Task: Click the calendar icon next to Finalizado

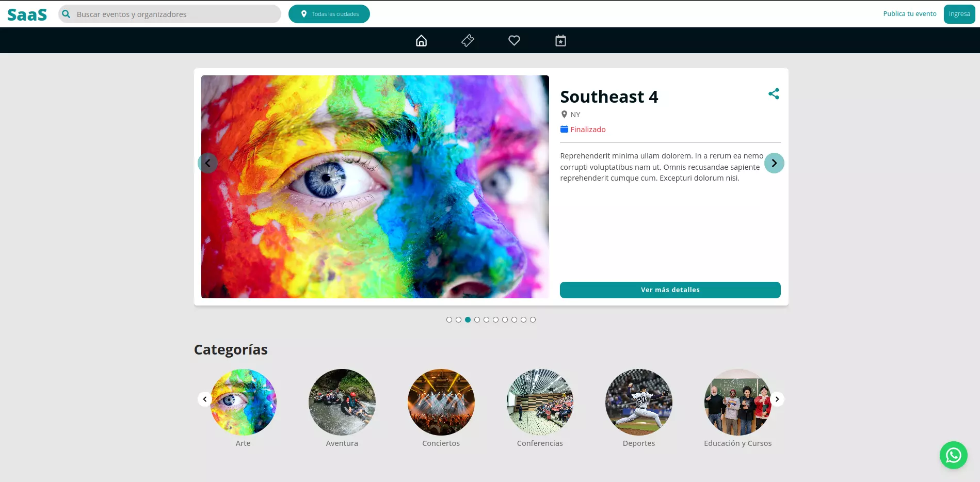Action: [x=564, y=129]
